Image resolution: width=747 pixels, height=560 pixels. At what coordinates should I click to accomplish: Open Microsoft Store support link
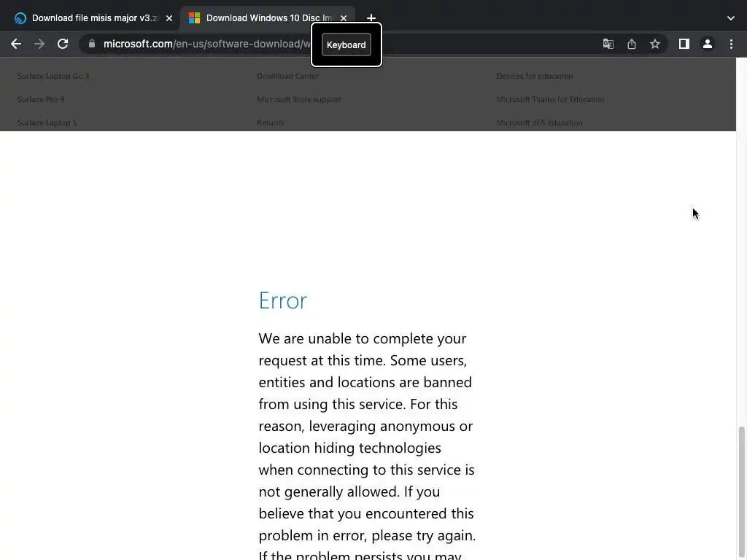coord(299,99)
